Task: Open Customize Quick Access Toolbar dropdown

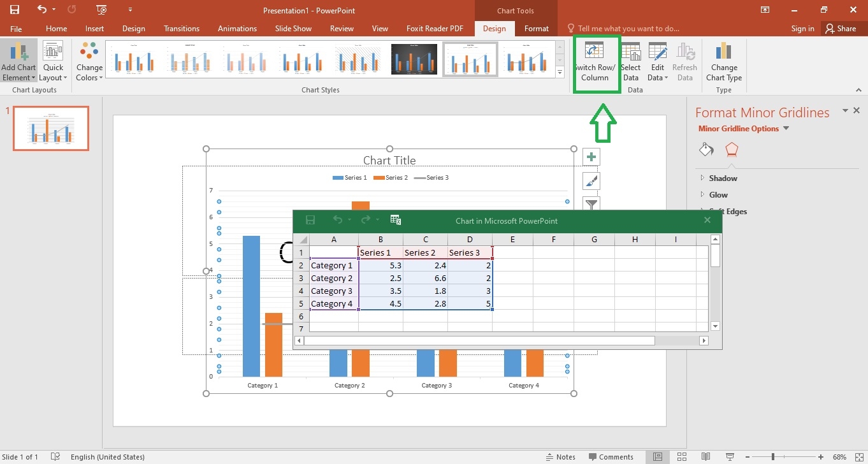Action: tap(130, 10)
